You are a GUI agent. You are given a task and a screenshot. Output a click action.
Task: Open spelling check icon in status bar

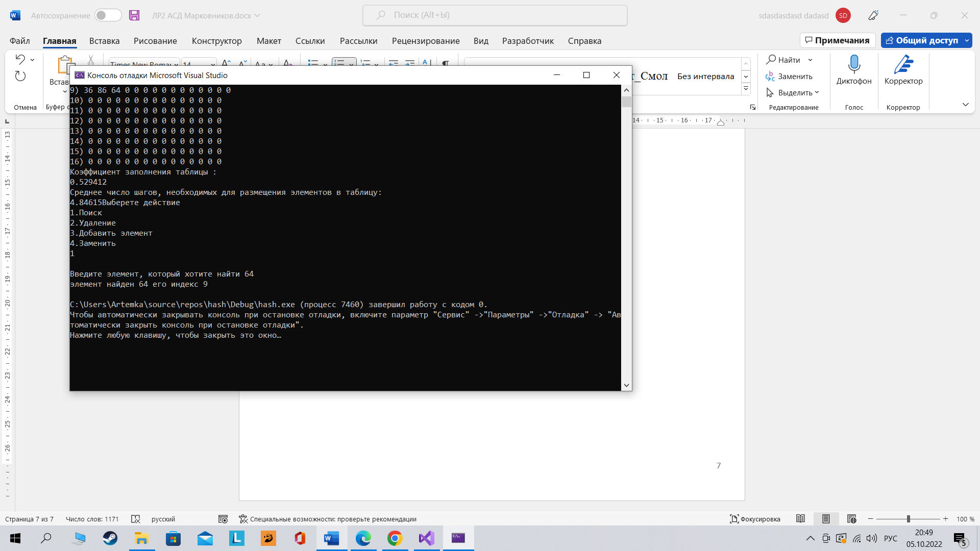[135, 519]
